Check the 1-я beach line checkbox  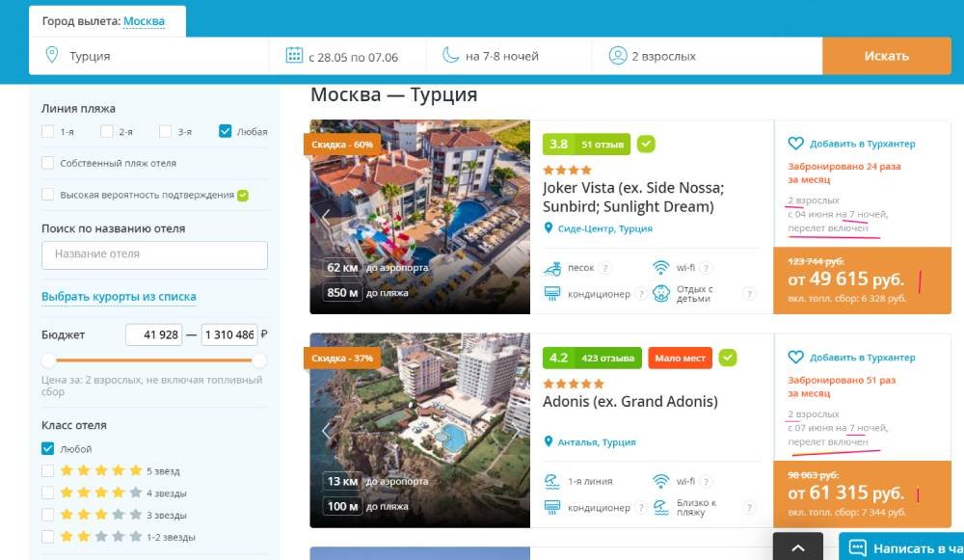click(48, 131)
